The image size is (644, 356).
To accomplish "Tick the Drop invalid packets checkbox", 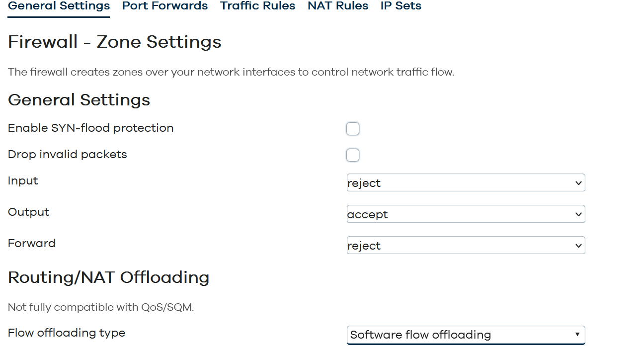I will [352, 155].
